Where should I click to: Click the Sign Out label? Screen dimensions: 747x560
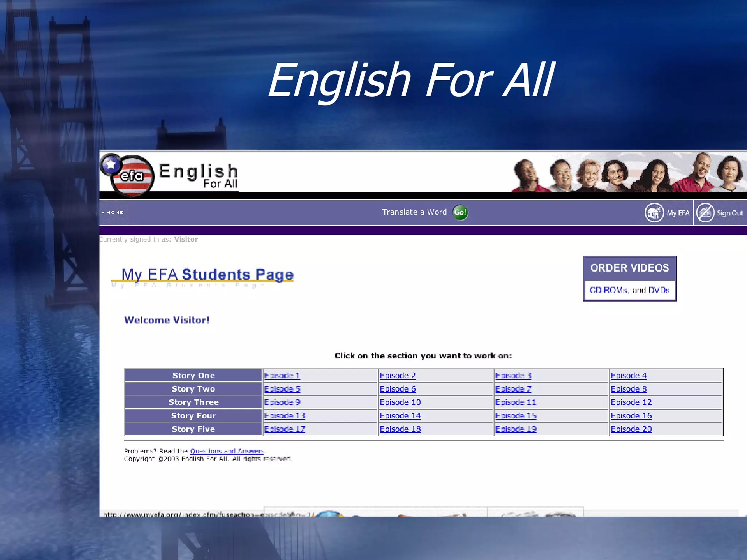coord(729,213)
